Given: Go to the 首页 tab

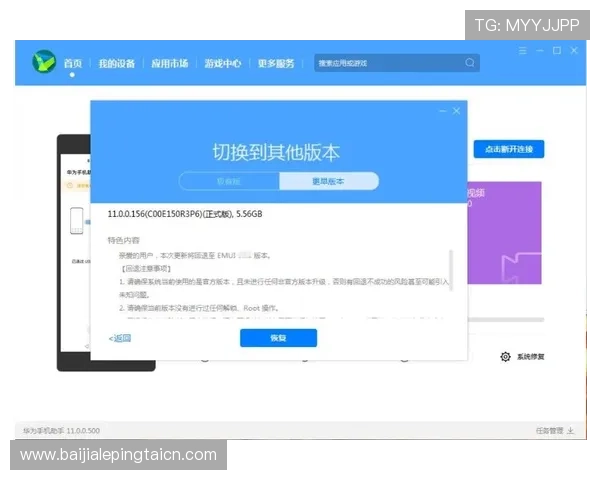Looking at the screenshot, I should coord(73,63).
